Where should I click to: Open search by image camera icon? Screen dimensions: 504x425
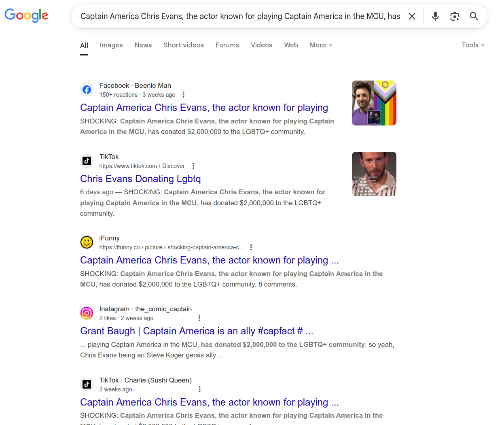455,16
